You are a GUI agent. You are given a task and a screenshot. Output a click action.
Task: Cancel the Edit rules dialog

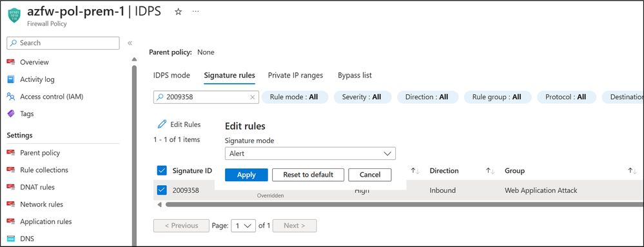pos(369,175)
